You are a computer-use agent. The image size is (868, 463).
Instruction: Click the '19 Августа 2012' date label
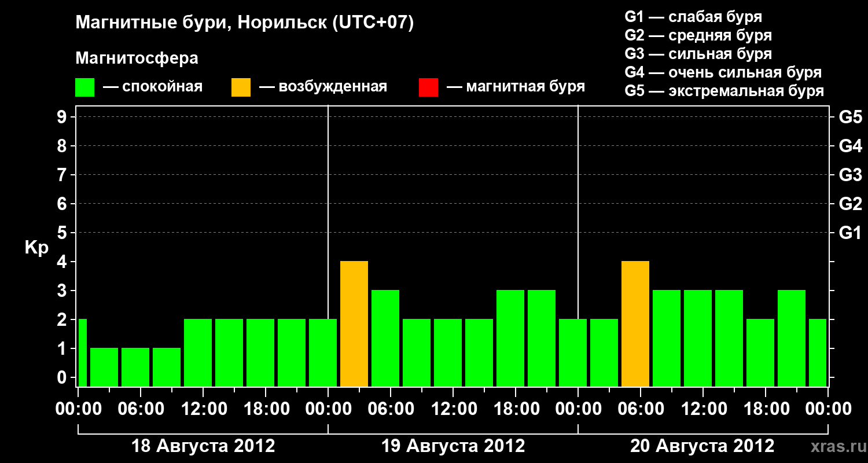(x=453, y=446)
